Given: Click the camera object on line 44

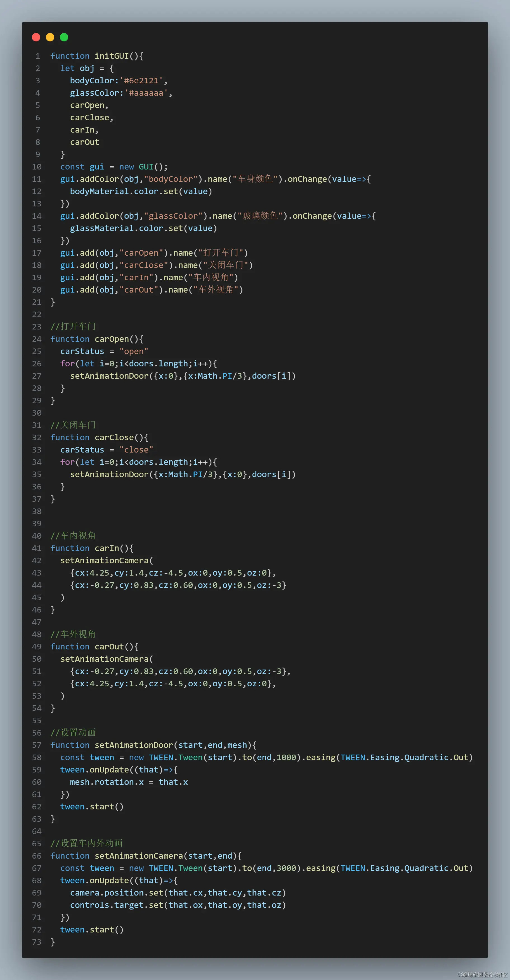Looking at the screenshot, I should pyautogui.click(x=178, y=585).
